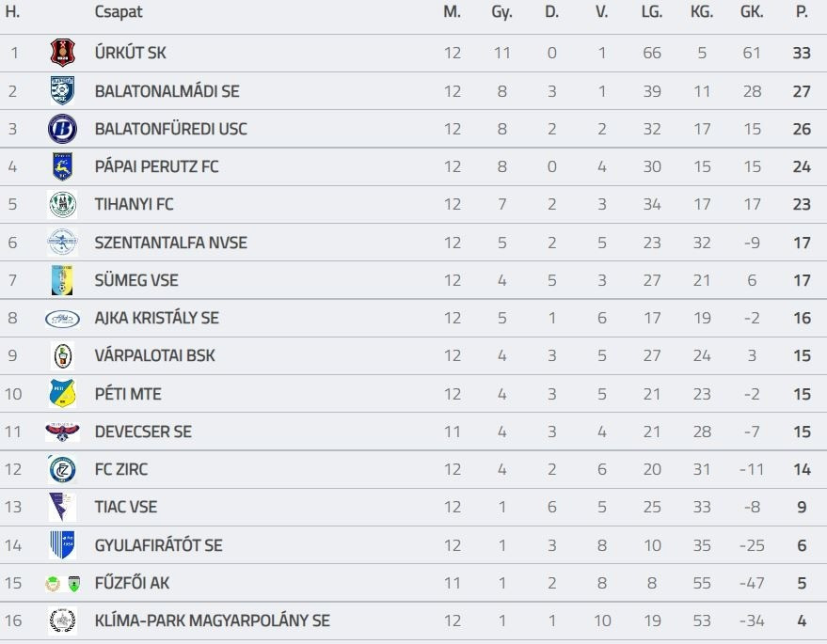Click the Péti MTE team badge
The image size is (827, 644).
[x=62, y=394]
